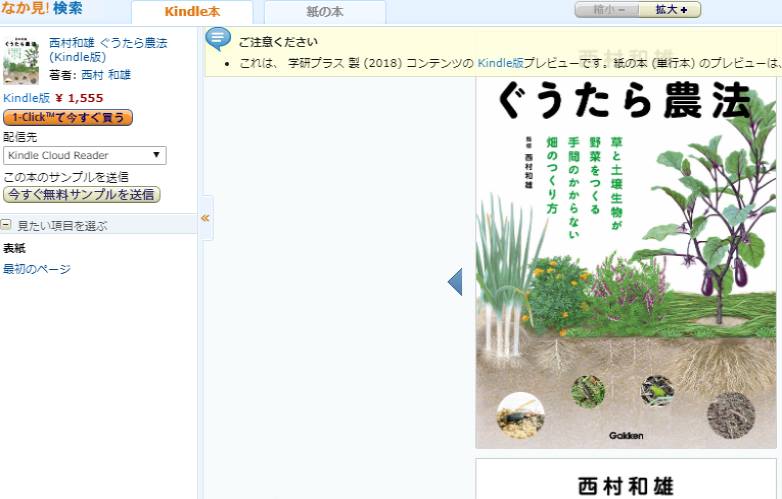Collapse the sidebar with the double-chevron handle
The height and width of the screenshot is (499, 782).
205,218
